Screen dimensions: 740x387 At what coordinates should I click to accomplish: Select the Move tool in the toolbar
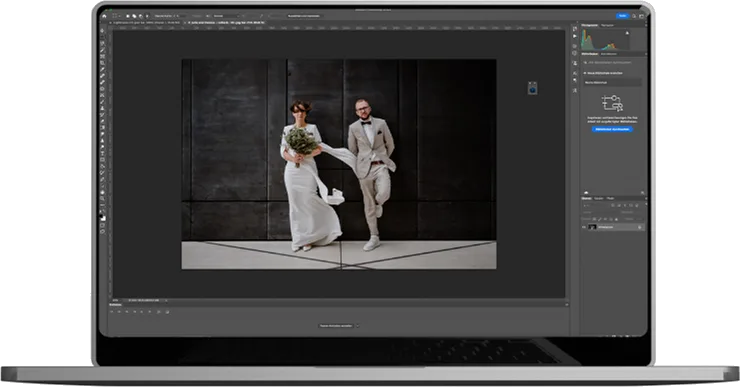[x=102, y=31]
